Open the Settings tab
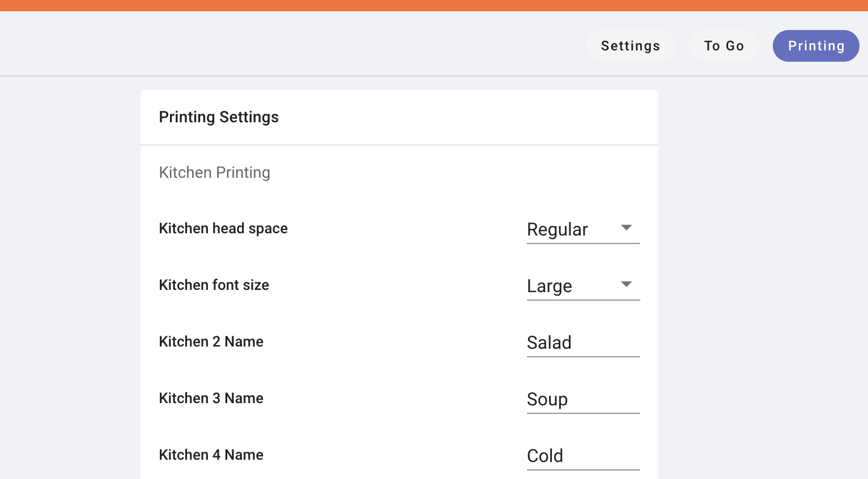Viewport: 868px width, 479px height. (x=630, y=46)
